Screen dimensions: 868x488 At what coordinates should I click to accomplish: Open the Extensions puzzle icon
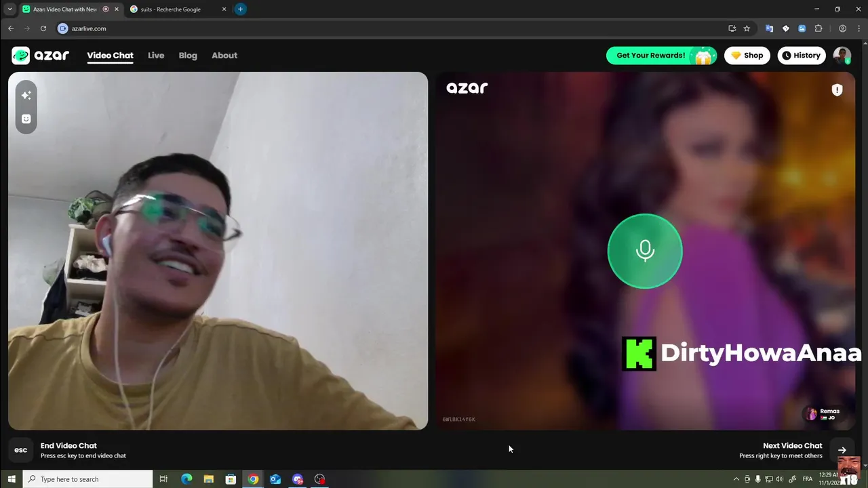pos(818,28)
